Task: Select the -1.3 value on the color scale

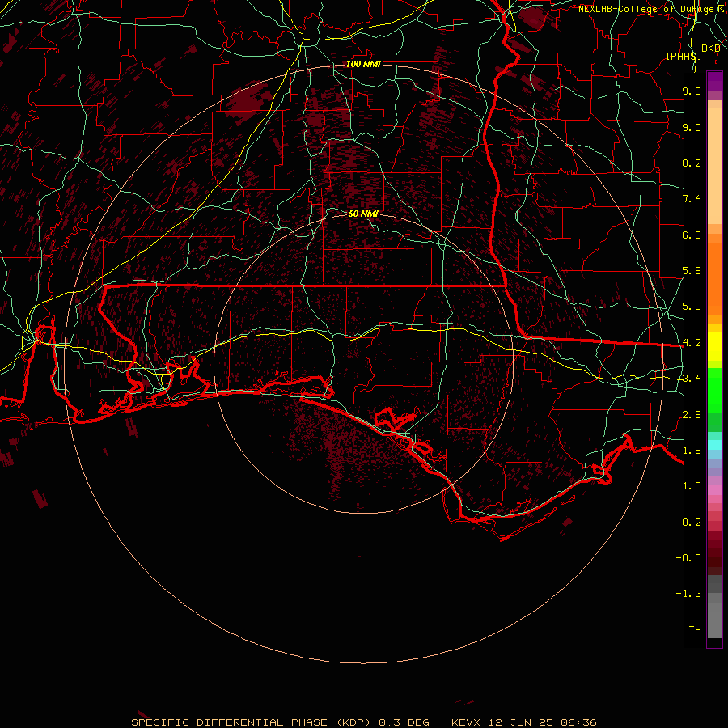Action: point(688,594)
